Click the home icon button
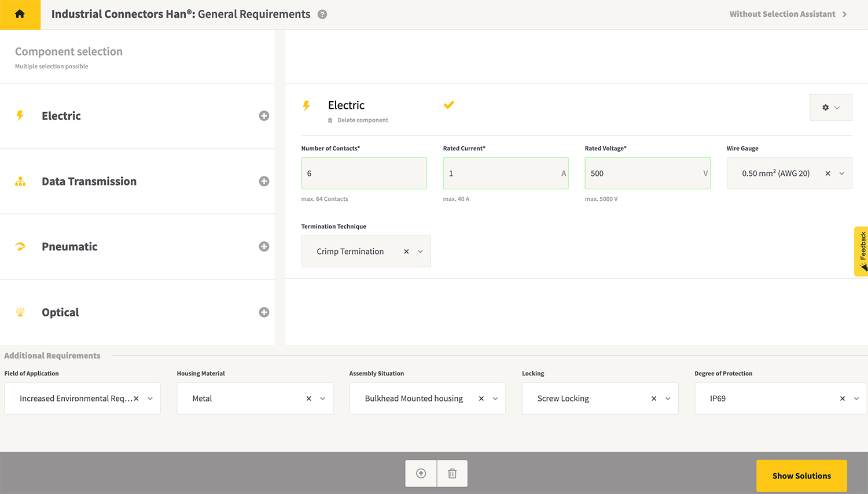Image resolution: width=868 pixels, height=494 pixels. pos(20,14)
